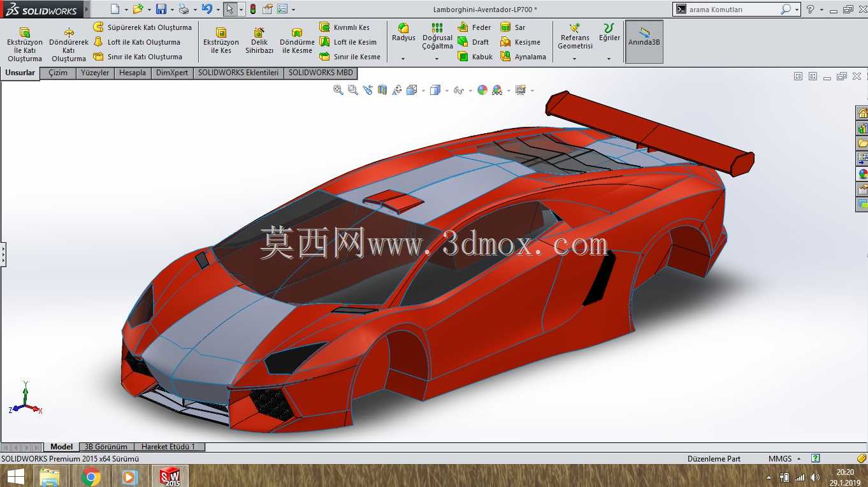Viewport: 868px width, 487px height.
Task: Open the dropdown next to Save icon
Action: click(x=172, y=10)
